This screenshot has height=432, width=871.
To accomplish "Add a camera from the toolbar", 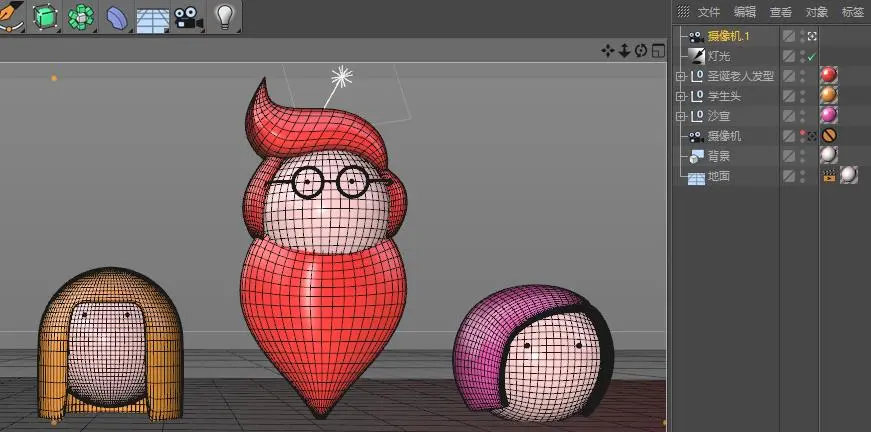I will coord(187,17).
